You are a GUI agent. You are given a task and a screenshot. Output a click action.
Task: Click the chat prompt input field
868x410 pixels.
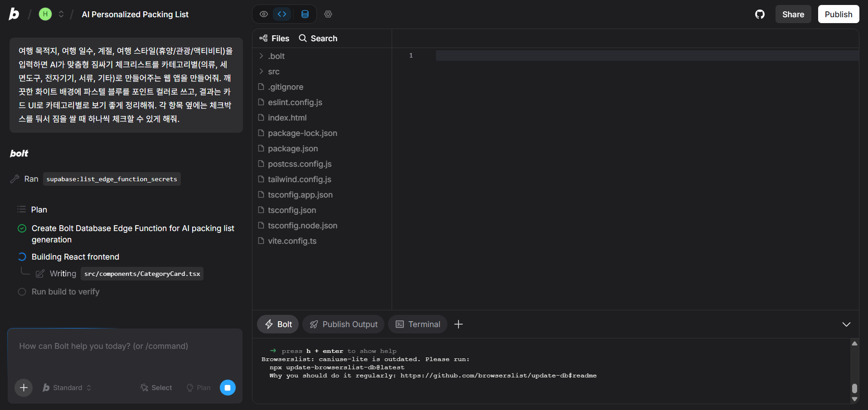point(125,353)
